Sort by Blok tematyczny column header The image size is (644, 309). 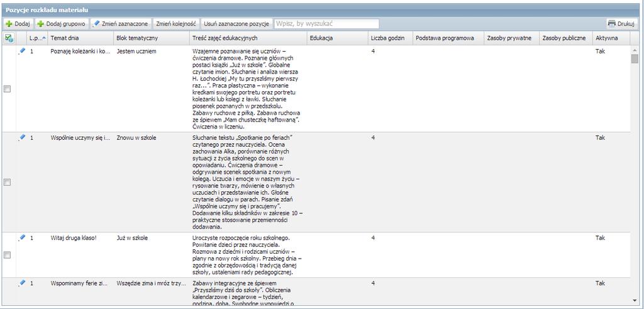coord(151,38)
